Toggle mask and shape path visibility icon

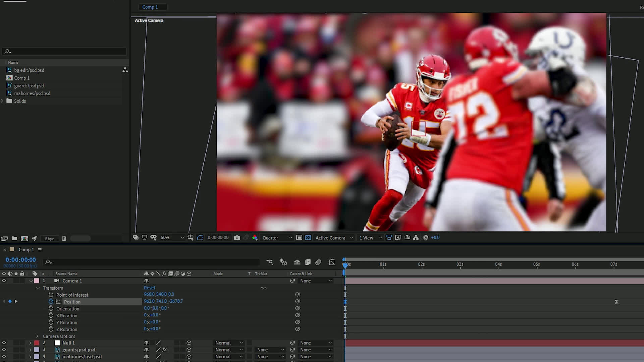pos(200,238)
